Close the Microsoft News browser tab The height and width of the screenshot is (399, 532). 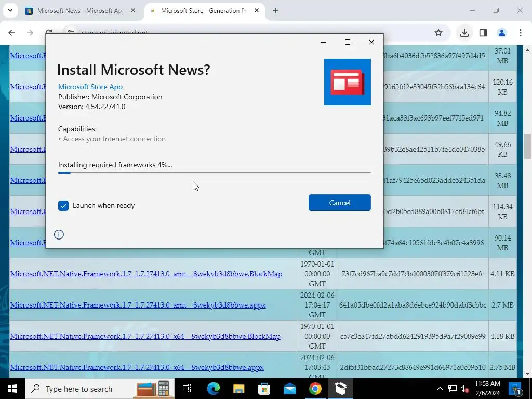133,11
